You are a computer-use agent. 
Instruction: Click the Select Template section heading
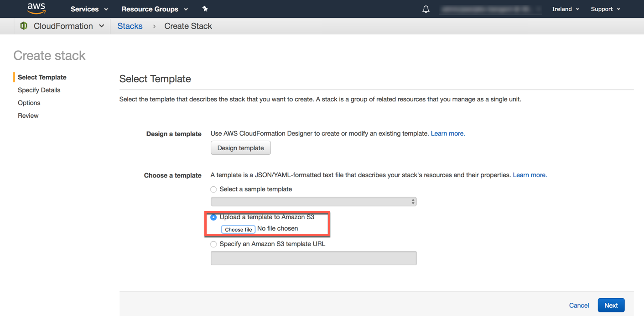tap(155, 79)
